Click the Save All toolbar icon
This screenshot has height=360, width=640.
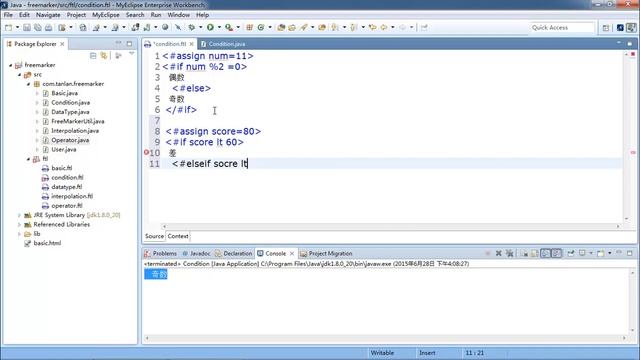(x=38, y=27)
